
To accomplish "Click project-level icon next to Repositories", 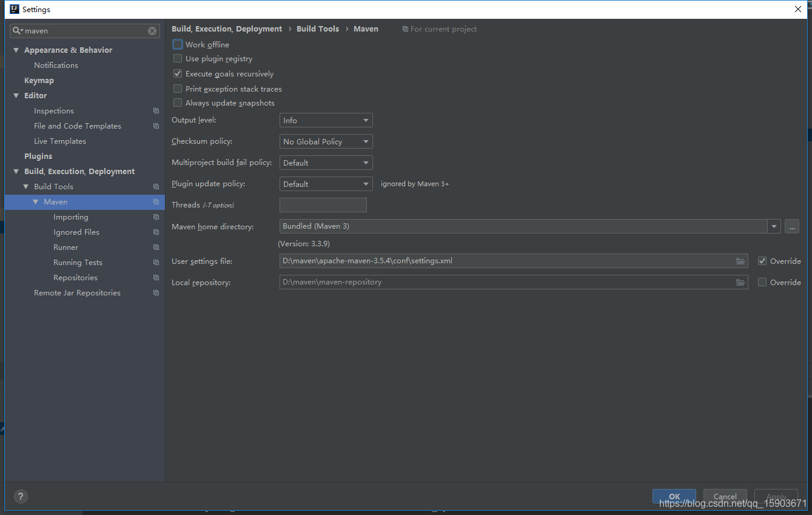I will click(x=156, y=278).
